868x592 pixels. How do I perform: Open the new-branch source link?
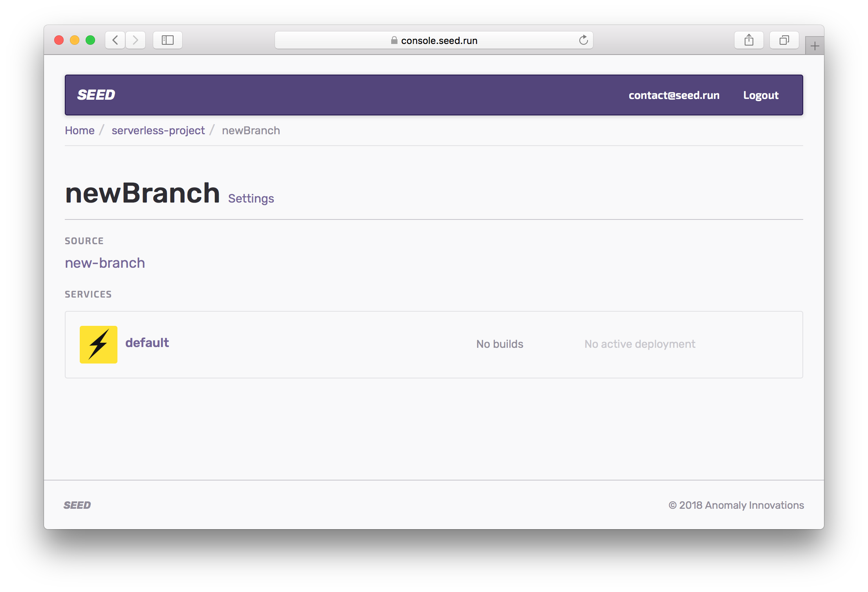click(105, 263)
